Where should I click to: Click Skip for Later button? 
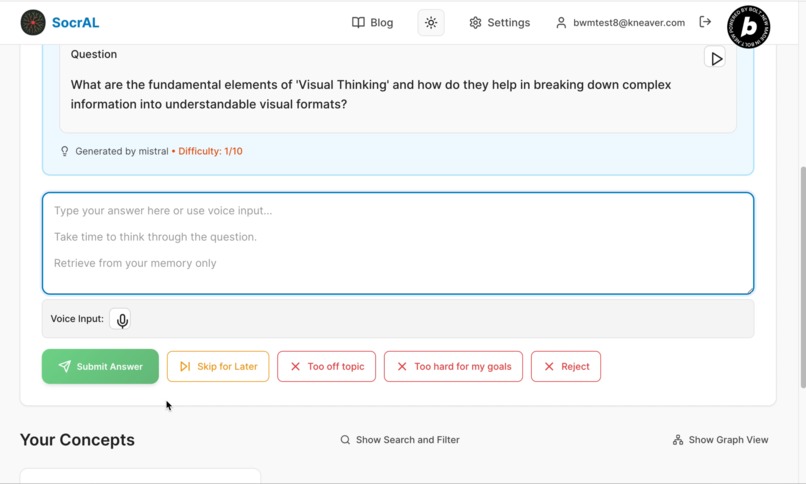218,366
